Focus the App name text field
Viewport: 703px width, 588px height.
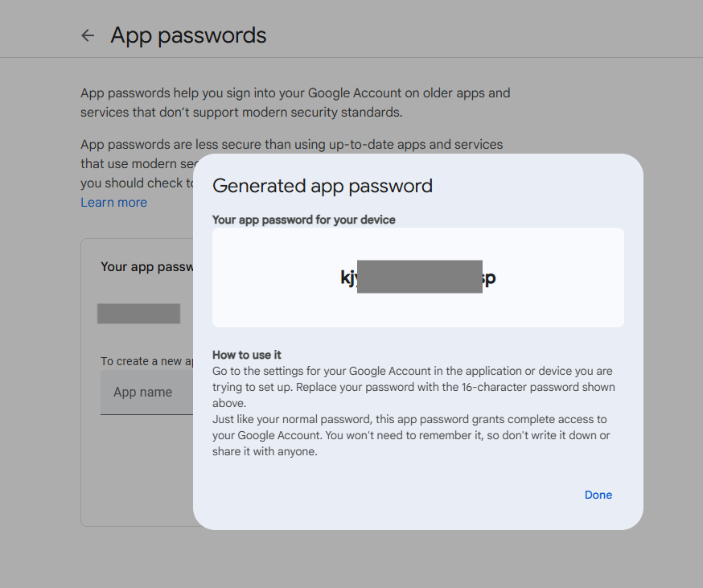click(x=145, y=393)
